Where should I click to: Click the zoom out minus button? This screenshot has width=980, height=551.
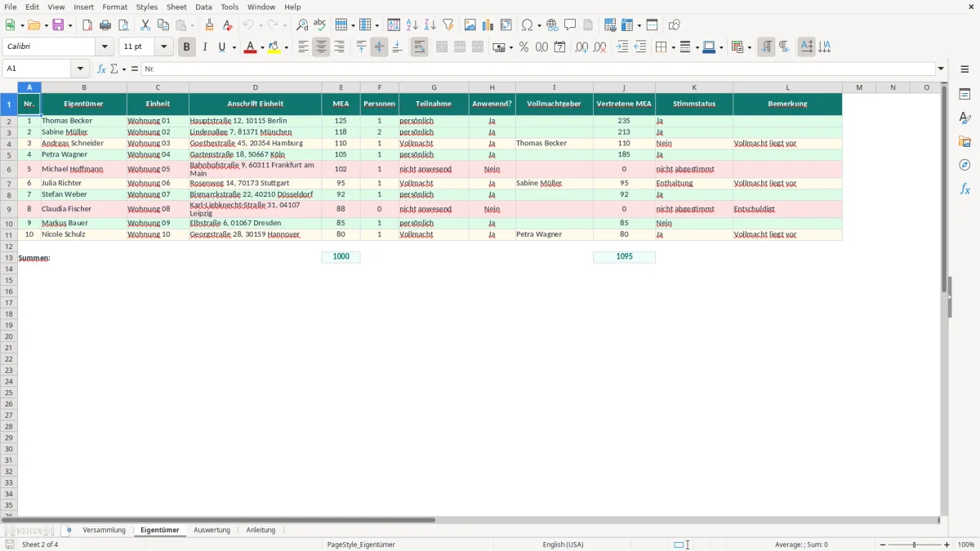click(883, 544)
